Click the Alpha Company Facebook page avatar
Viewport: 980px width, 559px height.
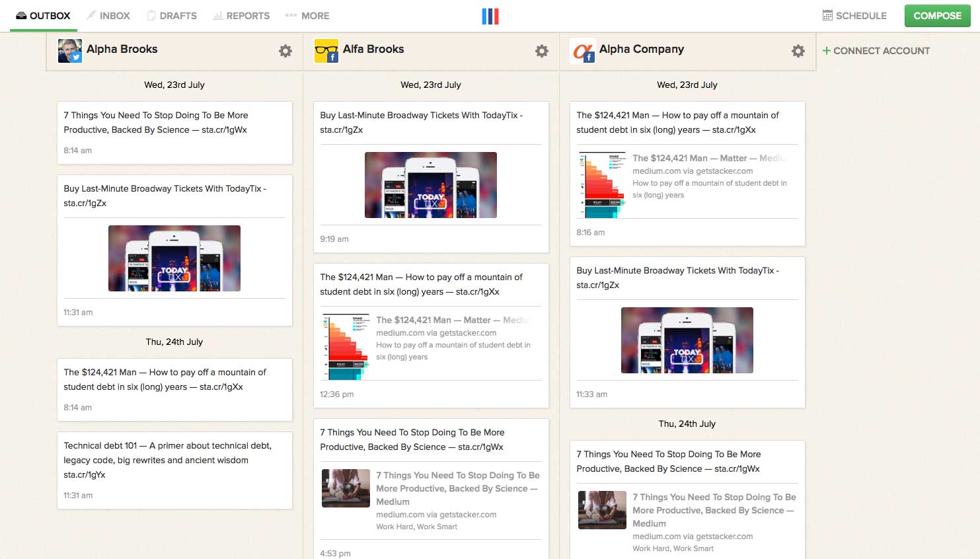click(582, 50)
